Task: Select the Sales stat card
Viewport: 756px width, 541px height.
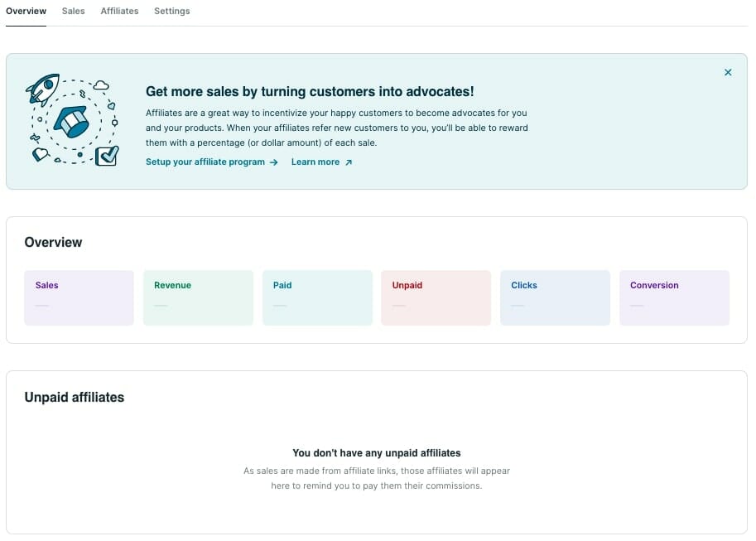Action: tap(79, 297)
